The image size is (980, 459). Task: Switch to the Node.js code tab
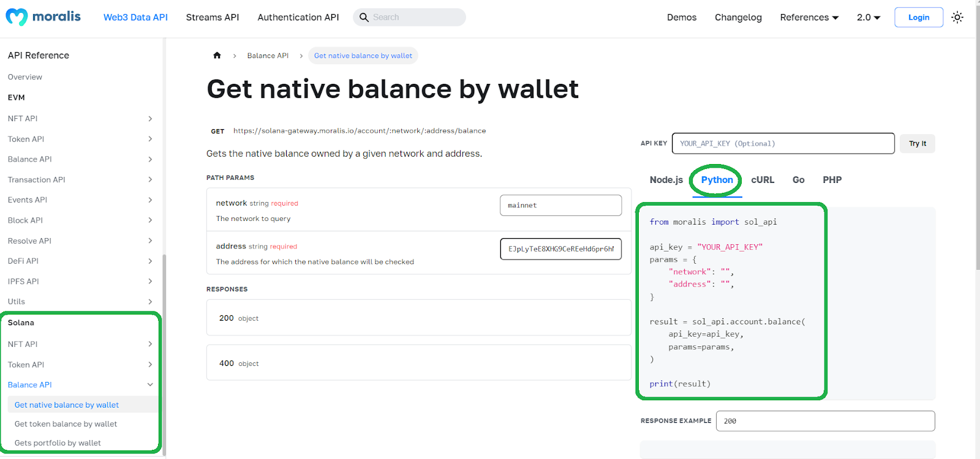(x=666, y=180)
